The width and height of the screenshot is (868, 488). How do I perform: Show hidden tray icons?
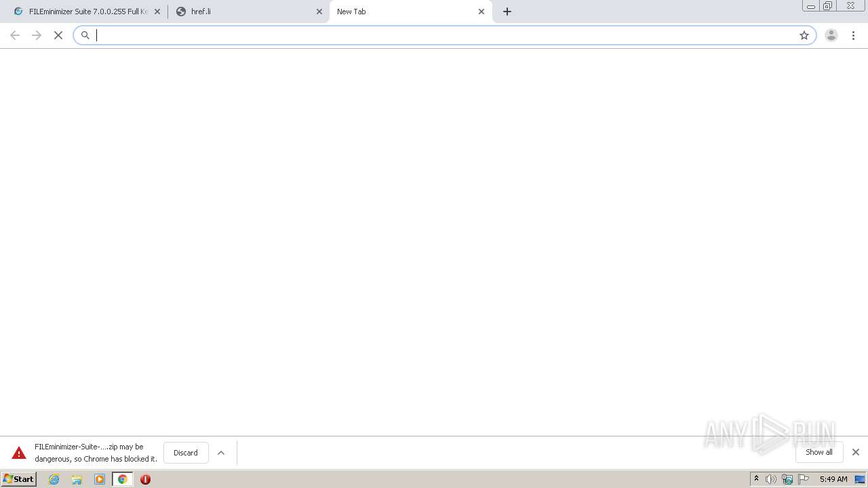pyautogui.click(x=756, y=479)
